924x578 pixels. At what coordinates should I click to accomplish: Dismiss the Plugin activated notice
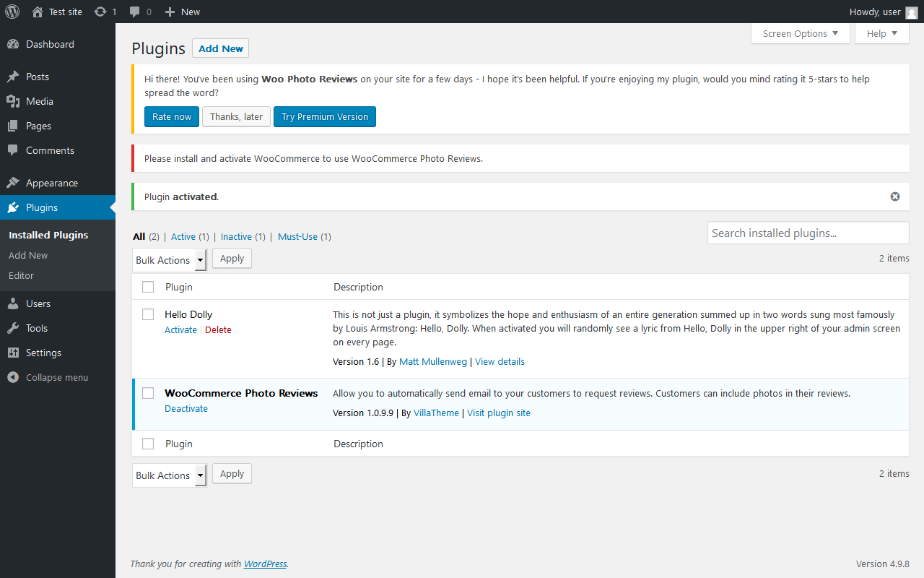895,197
